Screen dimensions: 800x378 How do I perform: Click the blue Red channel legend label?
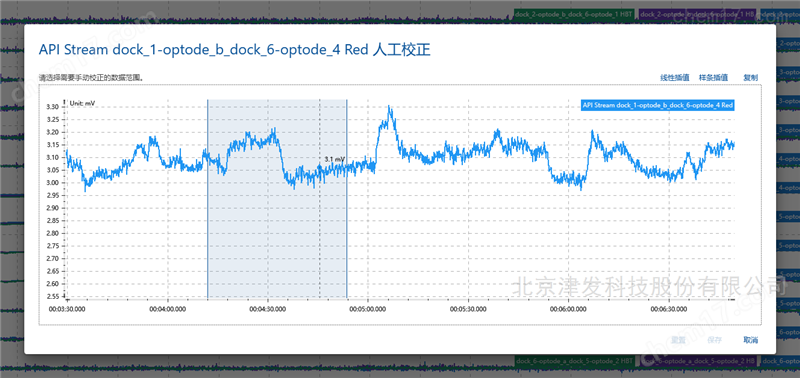coord(658,105)
